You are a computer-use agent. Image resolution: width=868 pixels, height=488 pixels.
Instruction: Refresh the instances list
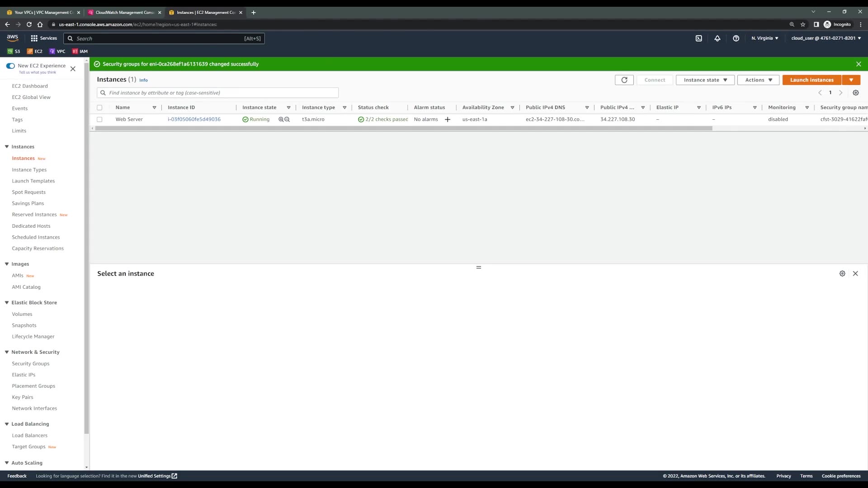pos(624,80)
